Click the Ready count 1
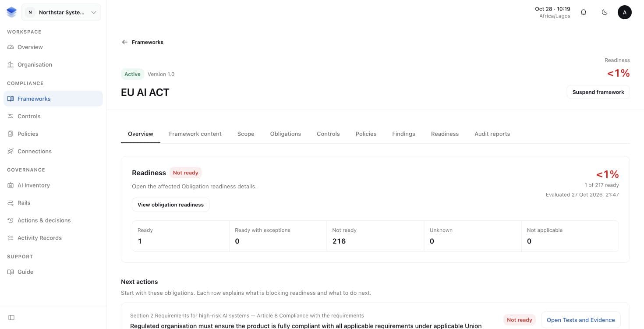 pos(140,241)
